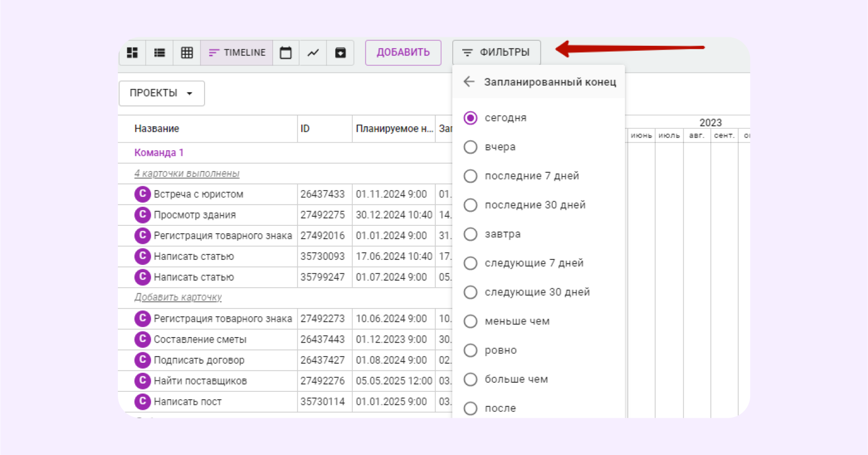Expand the ПРОЕКТЫ dropdown
Screen dimensions: 868x455
click(x=162, y=93)
